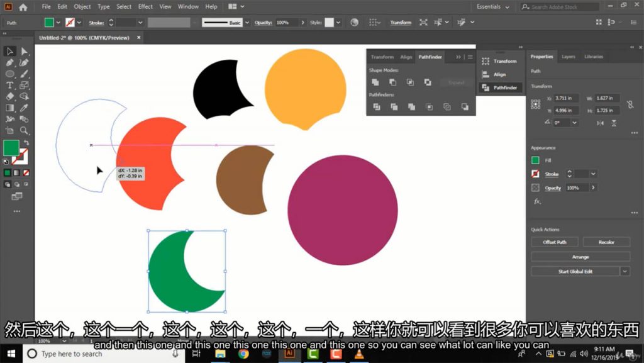This screenshot has width=644, height=363.
Task: Open the Effect menu
Action: point(145,6)
